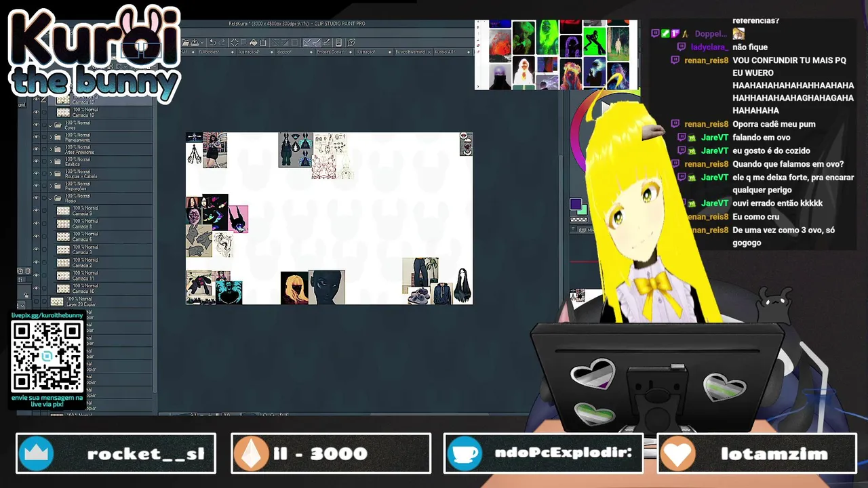This screenshot has height=488, width=868.
Task: Expand the Roupas + Cabelo layer folder
Action: tap(51, 174)
